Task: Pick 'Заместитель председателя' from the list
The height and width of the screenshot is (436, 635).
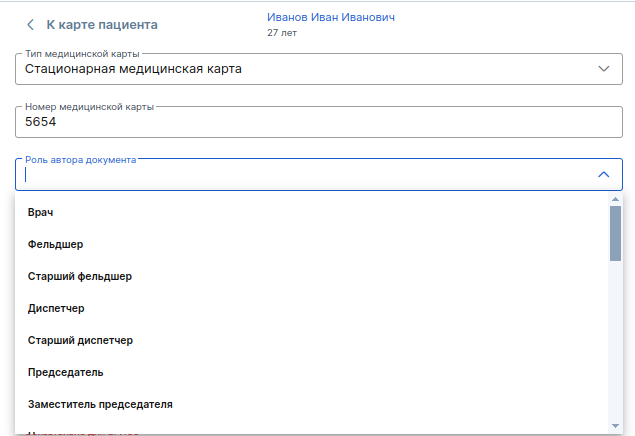Action: click(100, 404)
